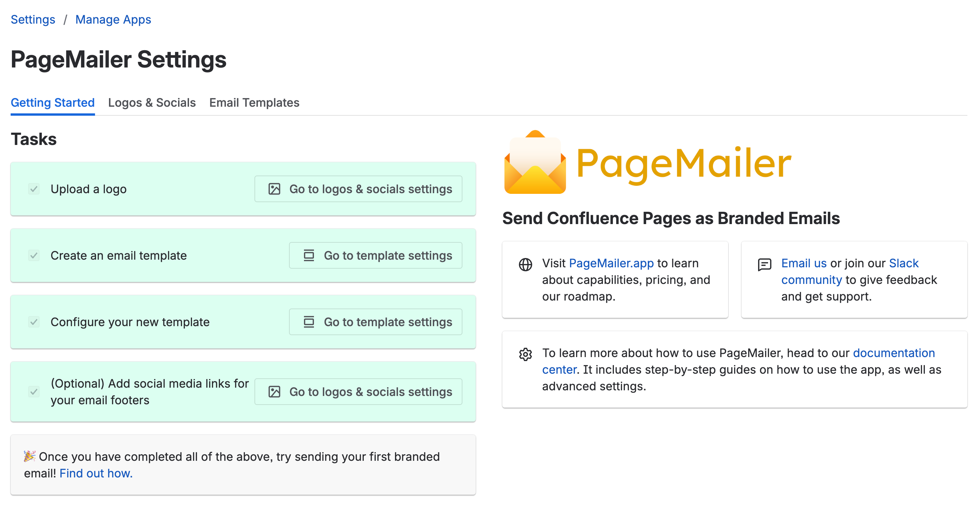Go to logos & socials settings for social media links
This screenshot has width=980, height=510.
click(x=358, y=392)
